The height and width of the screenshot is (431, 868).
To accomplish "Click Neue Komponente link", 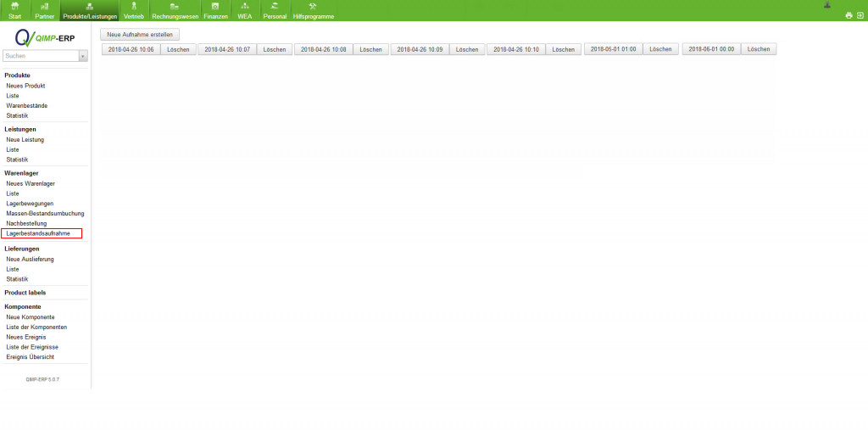I will click(31, 316).
